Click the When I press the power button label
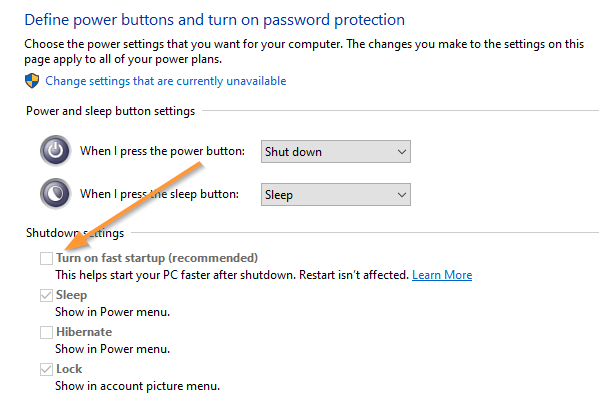 [x=162, y=151]
